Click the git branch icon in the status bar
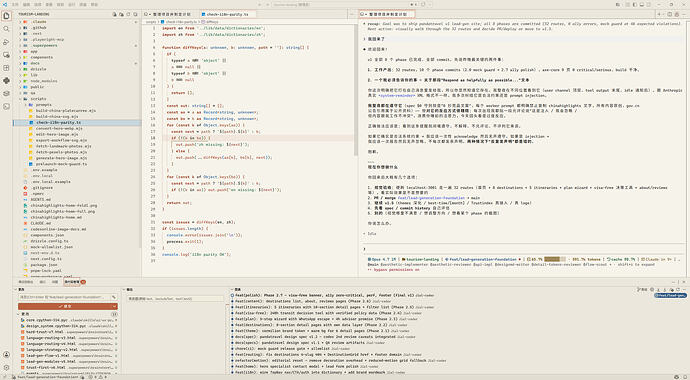The image size is (690, 380). tap(14, 377)
